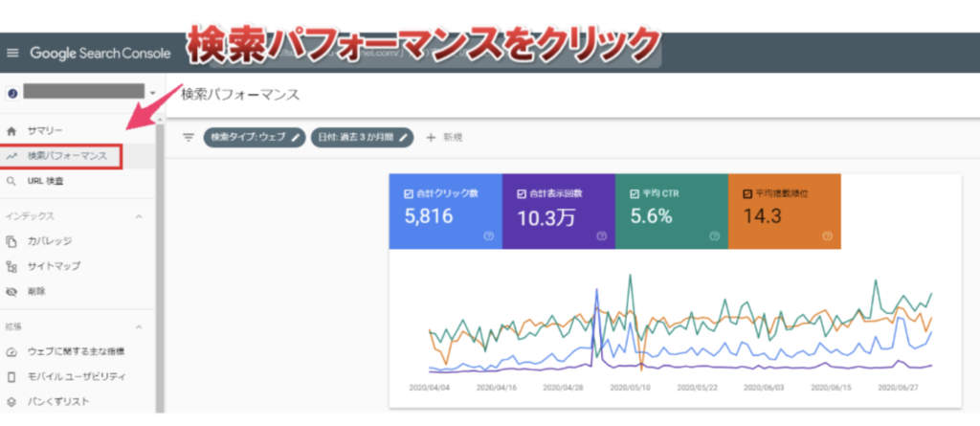Edit 検索タイプ chip via pencil icon
Screen dimensions: 980x426
tap(297, 137)
